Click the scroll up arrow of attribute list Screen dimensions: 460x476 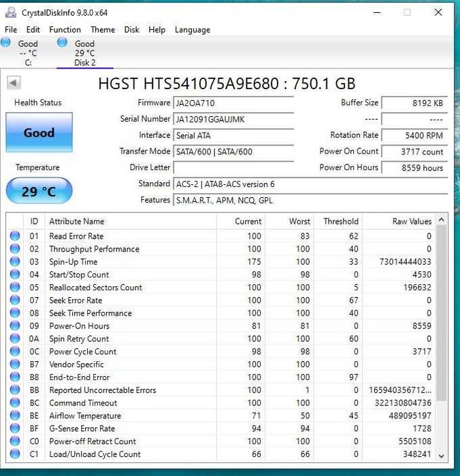[442, 220]
